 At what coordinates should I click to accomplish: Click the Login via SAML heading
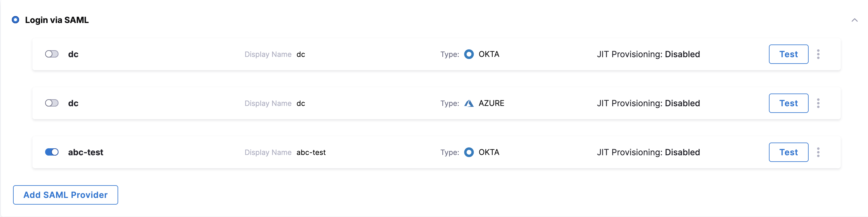57,20
